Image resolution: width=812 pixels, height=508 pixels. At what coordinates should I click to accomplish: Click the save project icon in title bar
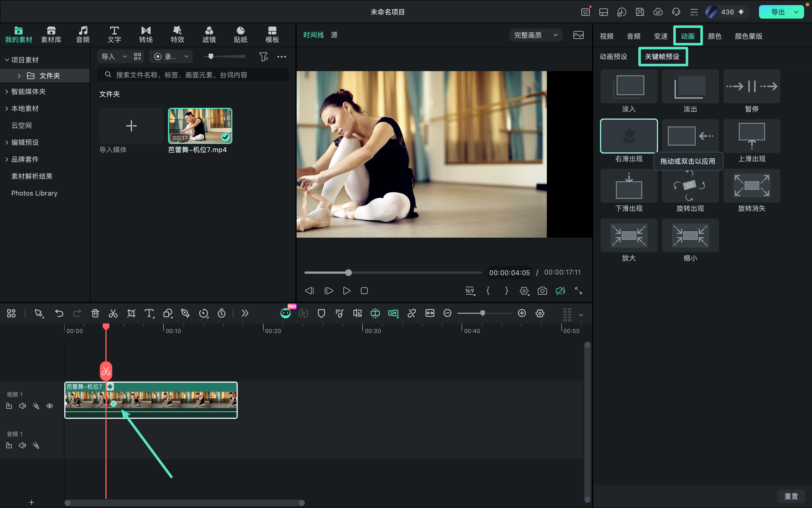point(640,12)
